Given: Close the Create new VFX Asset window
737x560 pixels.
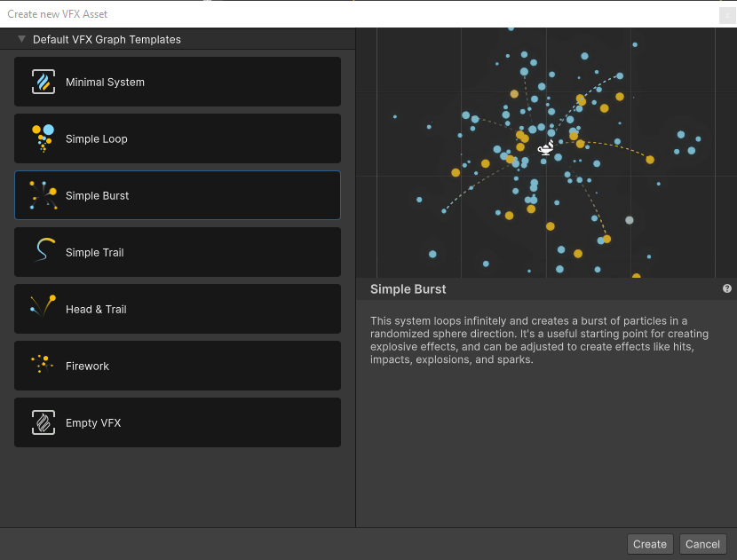Looking at the screenshot, I should click(x=726, y=14).
